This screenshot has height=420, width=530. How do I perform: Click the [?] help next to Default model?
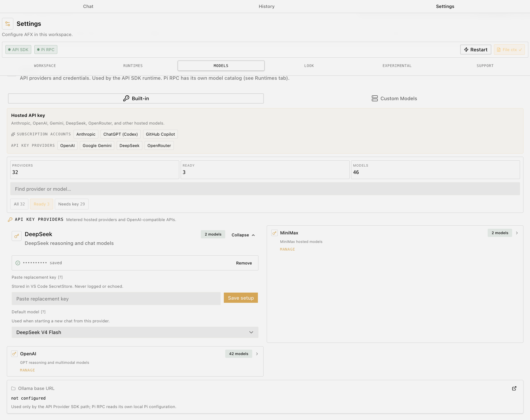[43, 312]
